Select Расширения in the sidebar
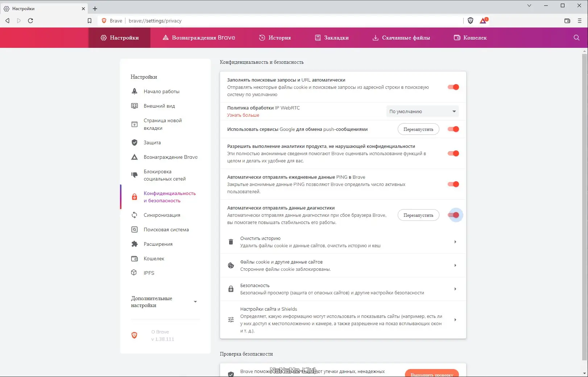The image size is (588, 377). pyautogui.click(x=158, y=244)
